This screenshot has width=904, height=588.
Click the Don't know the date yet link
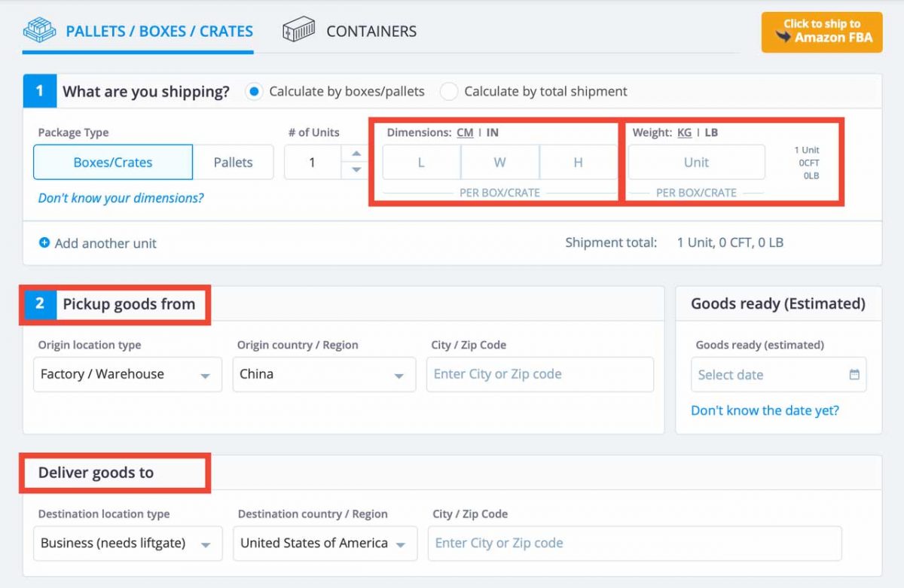point(764,410)
